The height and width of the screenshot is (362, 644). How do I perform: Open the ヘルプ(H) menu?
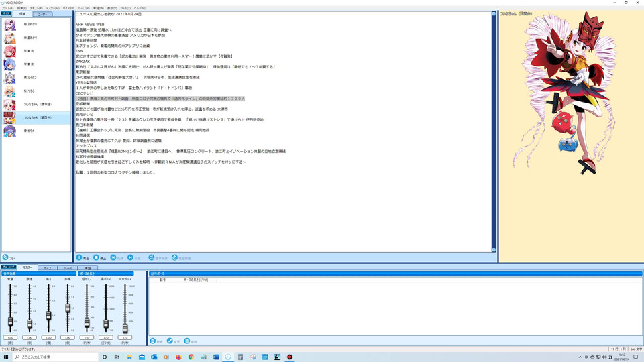coord(140,8)
